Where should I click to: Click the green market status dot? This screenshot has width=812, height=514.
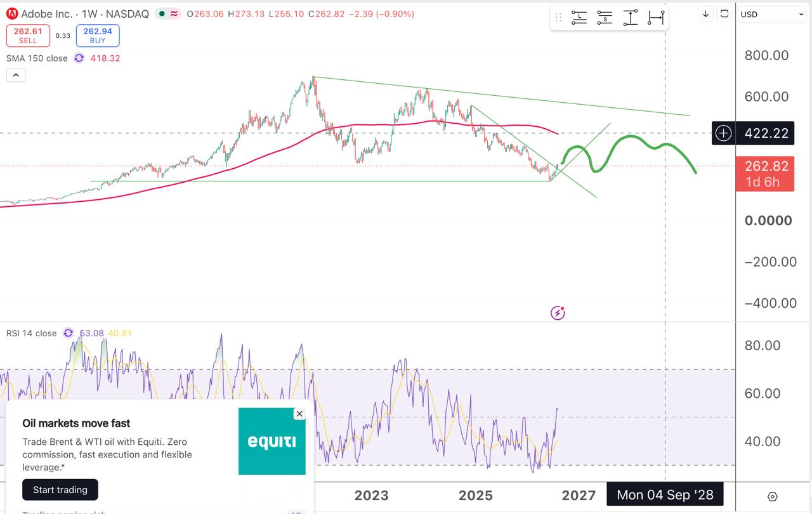[162, 14]
